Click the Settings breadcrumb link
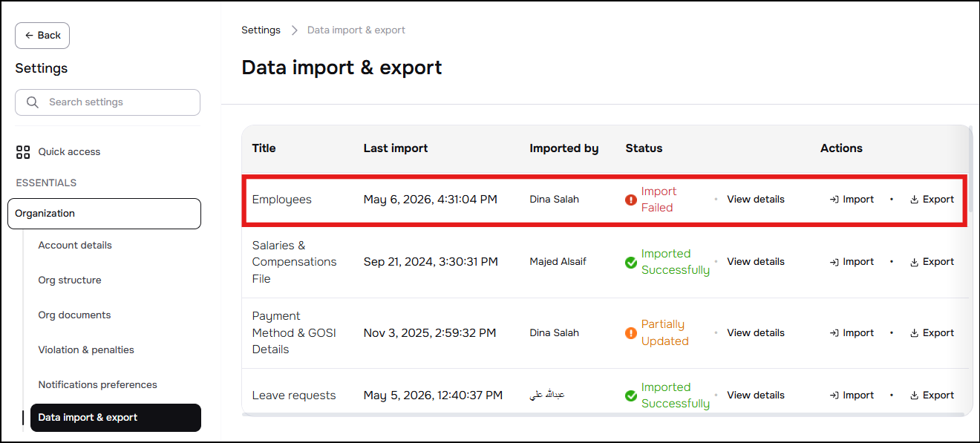The image size is (980, 443). tap(261, 30)
